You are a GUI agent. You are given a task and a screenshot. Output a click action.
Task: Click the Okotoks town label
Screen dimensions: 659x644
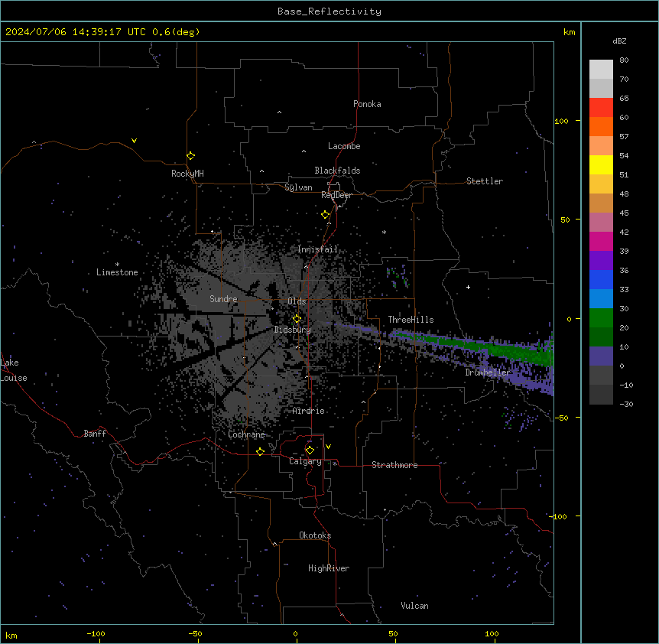point(315,535)
